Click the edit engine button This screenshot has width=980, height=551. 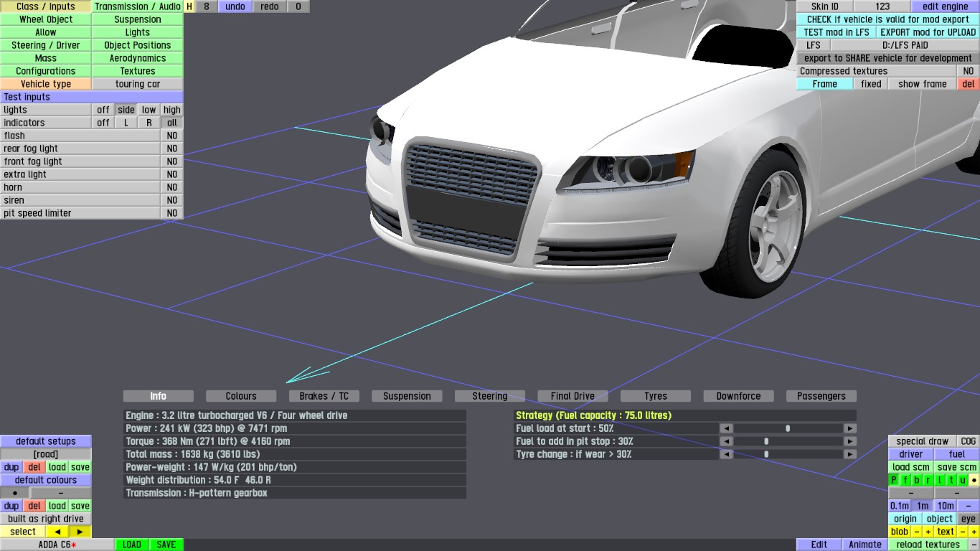(x=946, y=6)
